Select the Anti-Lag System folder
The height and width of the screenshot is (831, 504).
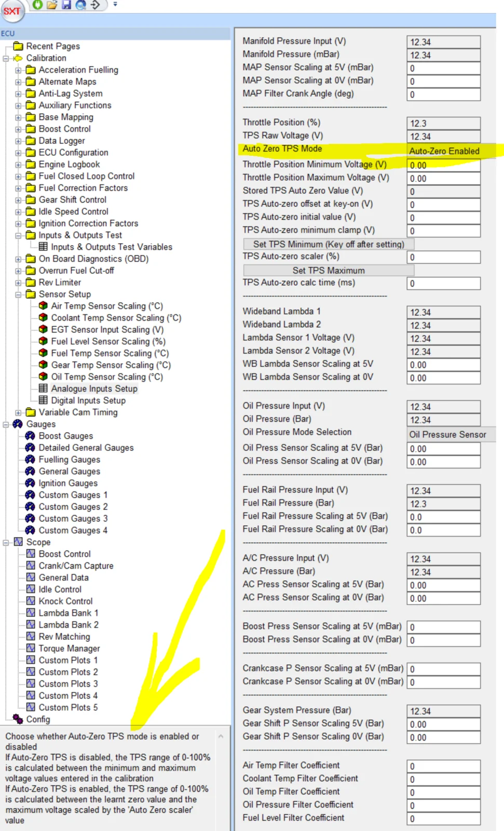pos(71,93)
